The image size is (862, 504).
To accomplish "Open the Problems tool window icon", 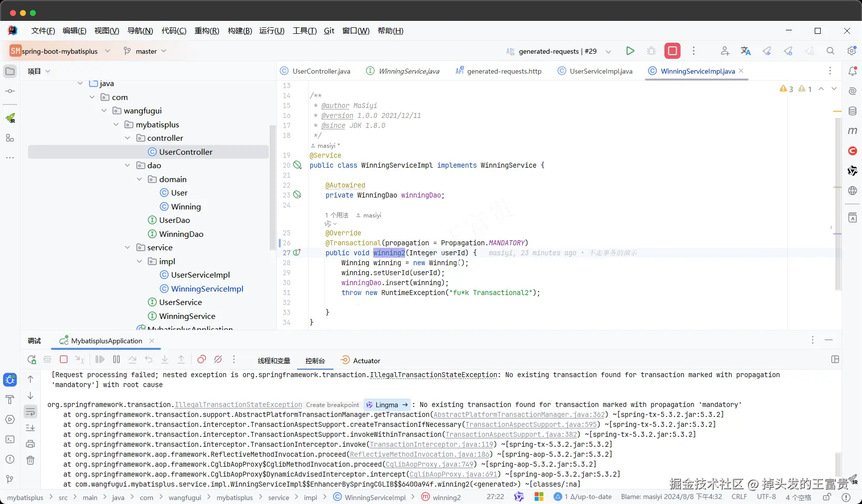I will point(10,459).
